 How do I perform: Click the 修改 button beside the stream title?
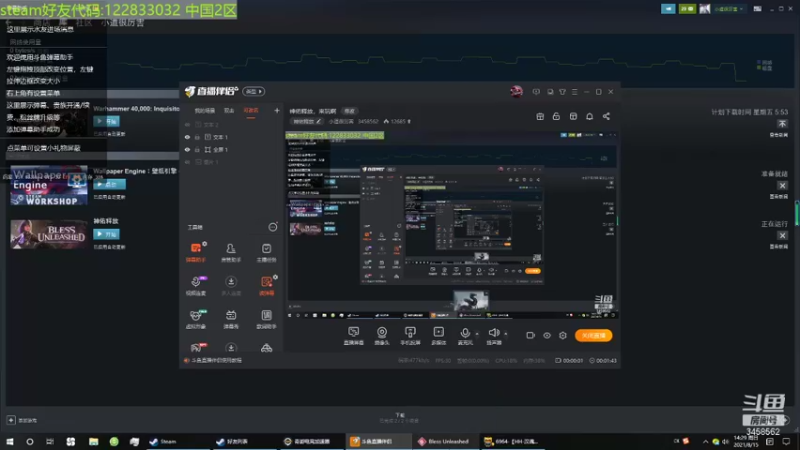[349, 111]
